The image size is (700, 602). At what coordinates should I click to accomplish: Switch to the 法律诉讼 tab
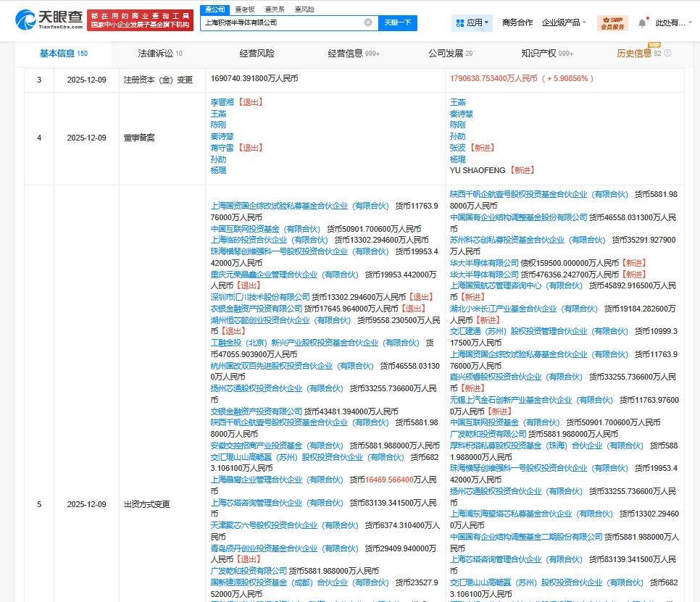(159, 54)
